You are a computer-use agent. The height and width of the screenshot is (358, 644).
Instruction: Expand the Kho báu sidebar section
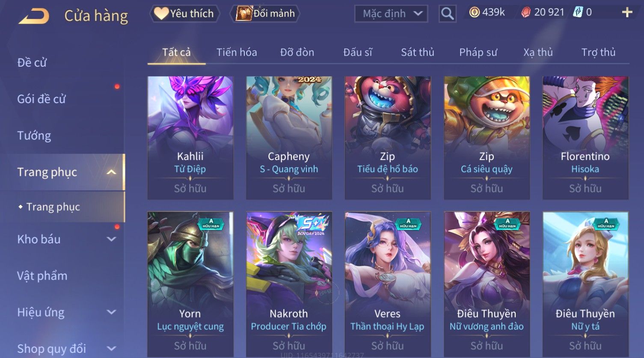tap(111, 239)
